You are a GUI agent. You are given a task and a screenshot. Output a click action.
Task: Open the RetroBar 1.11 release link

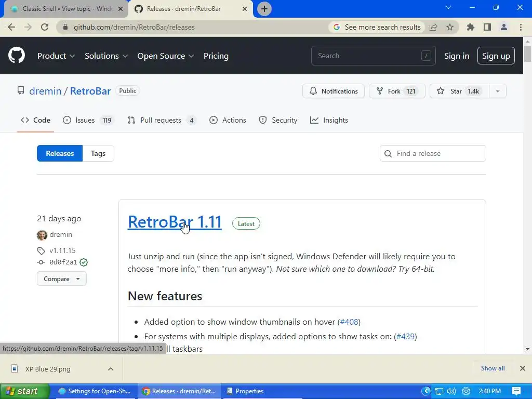175,222
